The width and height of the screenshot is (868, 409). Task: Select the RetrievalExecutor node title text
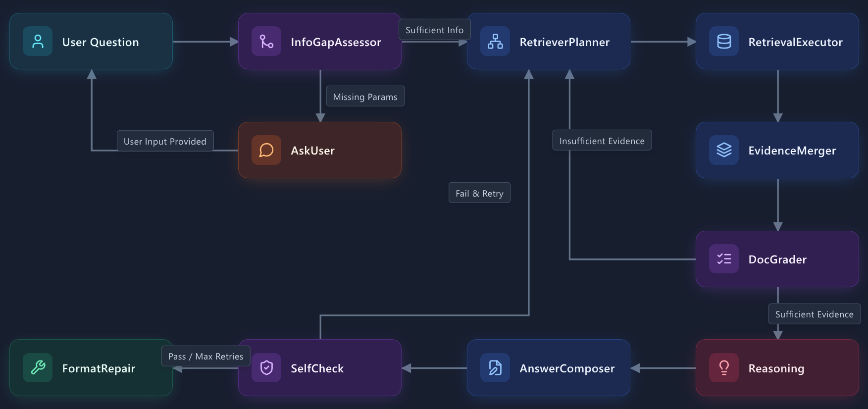coord(795,42)
